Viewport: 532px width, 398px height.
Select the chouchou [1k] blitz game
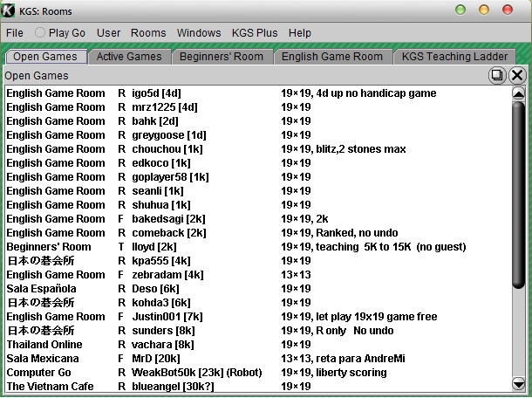[x=258, y=148]
